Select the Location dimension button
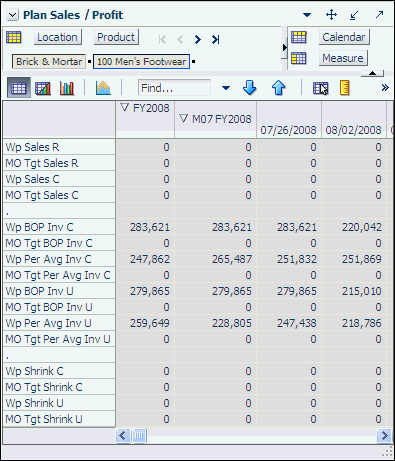 point(58,37)
